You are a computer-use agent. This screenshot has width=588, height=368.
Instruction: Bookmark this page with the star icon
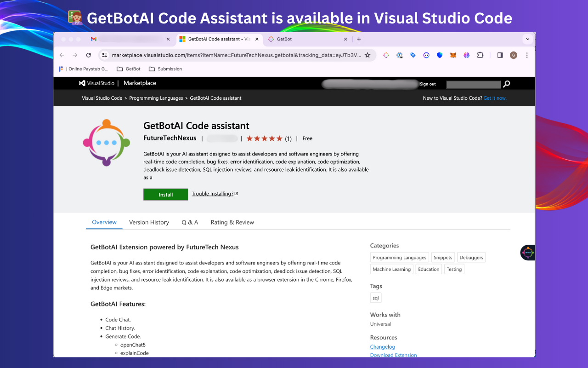coord(367,55)
